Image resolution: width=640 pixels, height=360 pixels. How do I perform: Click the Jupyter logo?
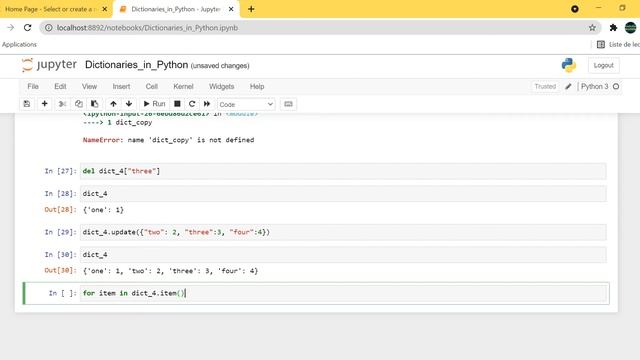point(49,65)
